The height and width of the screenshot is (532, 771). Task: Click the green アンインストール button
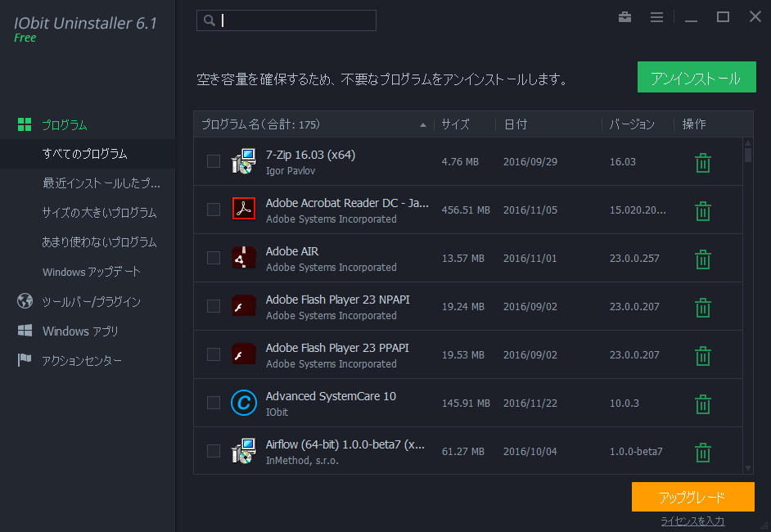(697, 77)
